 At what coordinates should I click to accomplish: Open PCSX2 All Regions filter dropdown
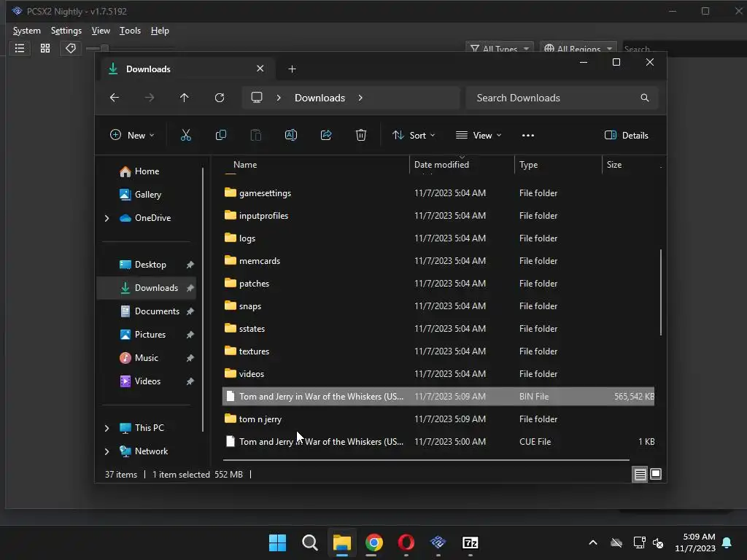578,49
